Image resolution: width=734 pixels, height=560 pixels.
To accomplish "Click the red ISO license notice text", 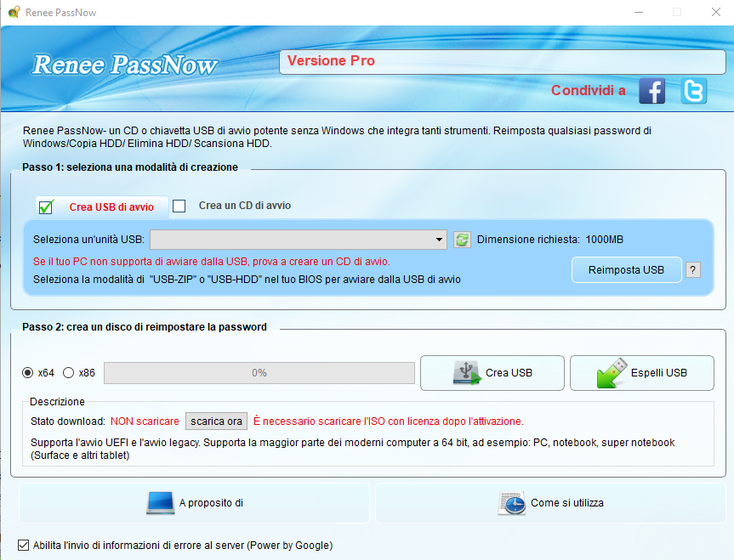I will [x=388, y=421].
